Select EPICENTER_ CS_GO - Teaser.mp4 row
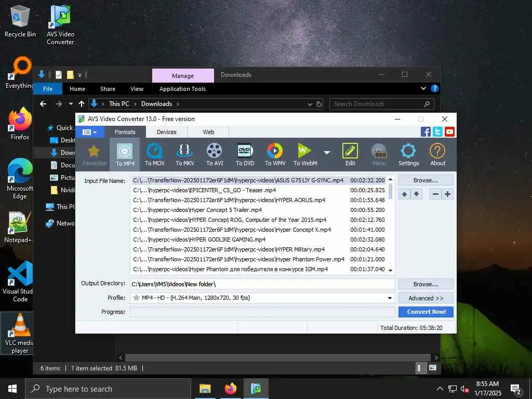Screen dimensions: 532x399 coord(259,190)
